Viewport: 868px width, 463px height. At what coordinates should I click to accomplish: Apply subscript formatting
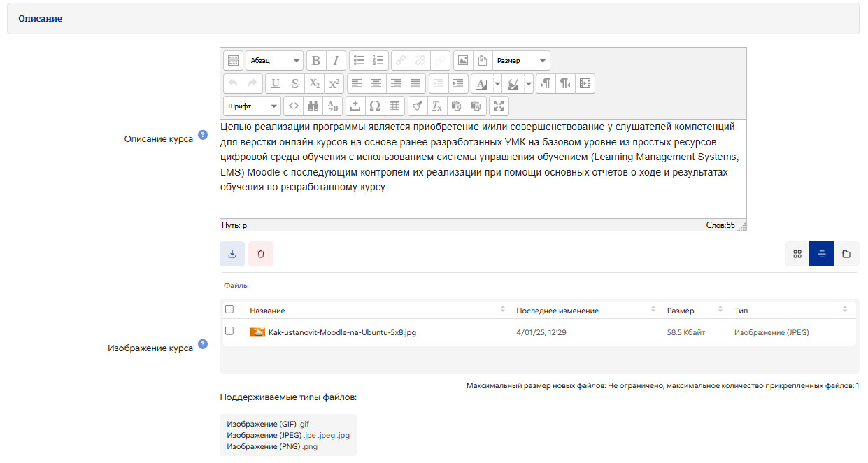point(315,84)
